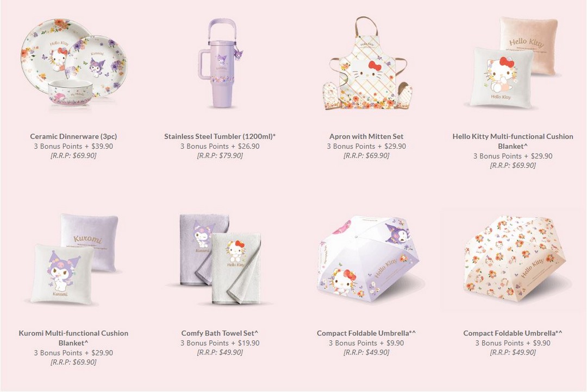Open Hello Kitty Multi-functional Cushion Blanket title
This screenshot has height=392, width=587.
pos(513,141)
